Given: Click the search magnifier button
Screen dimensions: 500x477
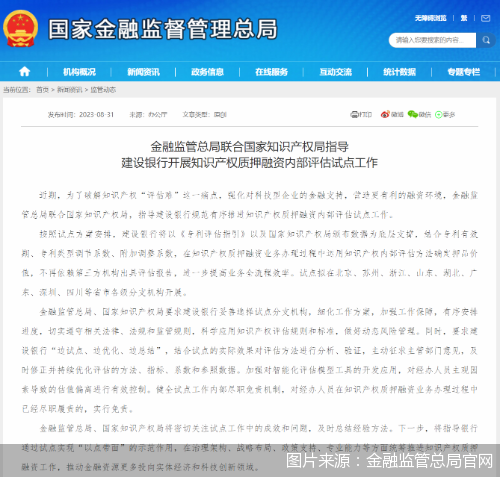Looking at the screenshot, I should click(x=486, y=40).
